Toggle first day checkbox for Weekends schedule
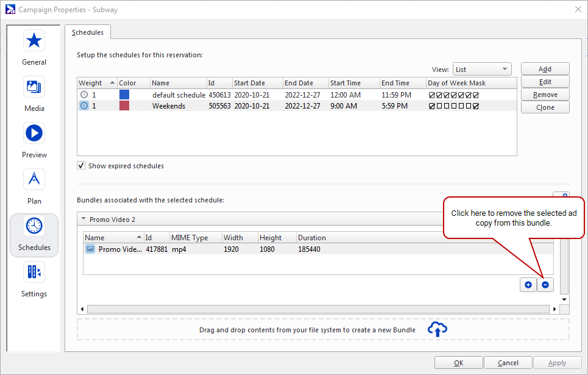 [432, 106]
